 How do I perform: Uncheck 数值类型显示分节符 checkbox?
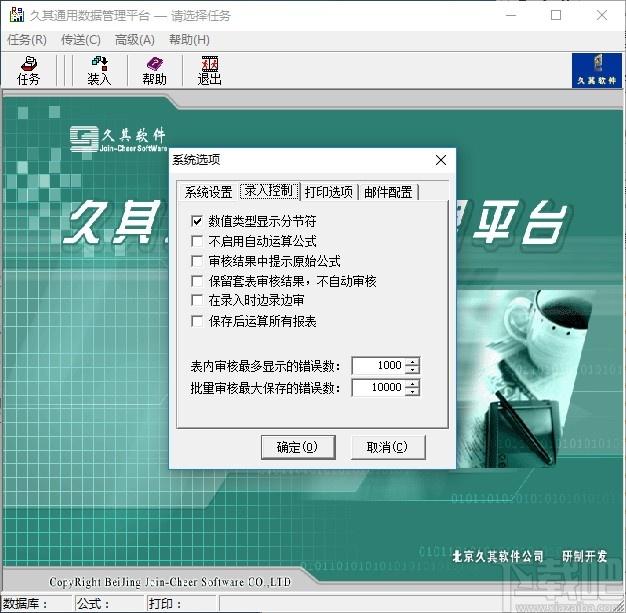(x=197, y=221)
